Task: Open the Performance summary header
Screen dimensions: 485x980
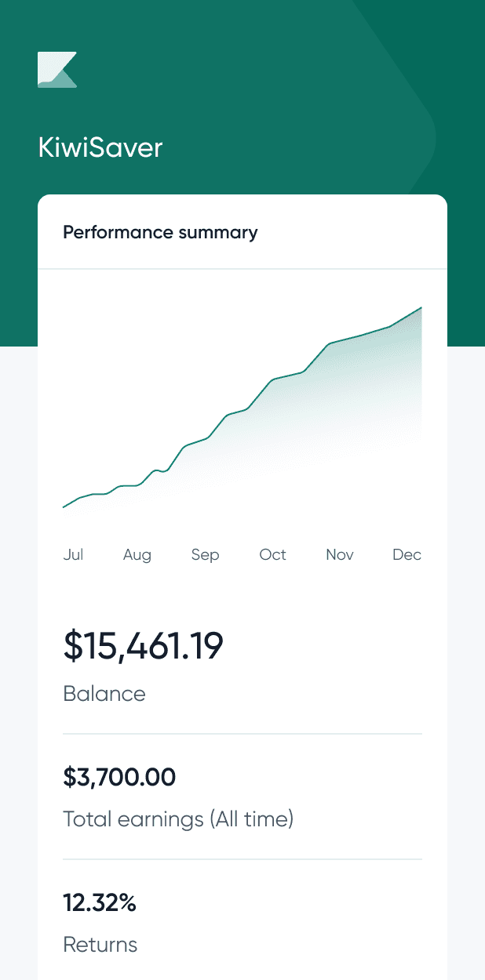Action: click(x=160, y=232)
